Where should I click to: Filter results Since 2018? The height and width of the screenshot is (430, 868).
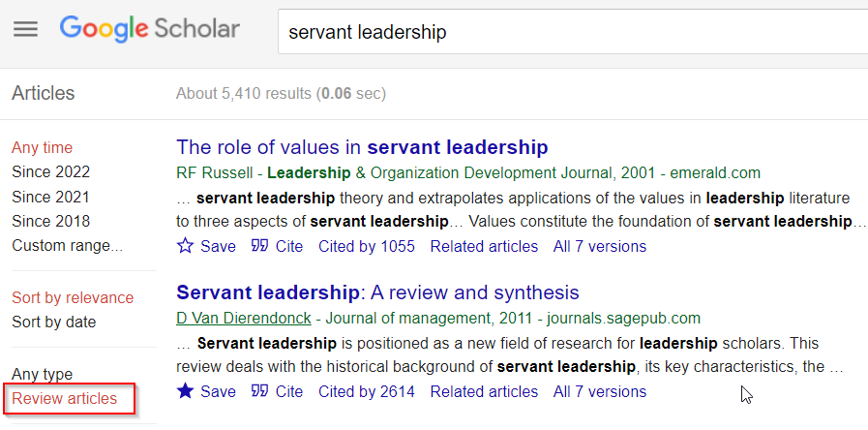pos(51,221)
